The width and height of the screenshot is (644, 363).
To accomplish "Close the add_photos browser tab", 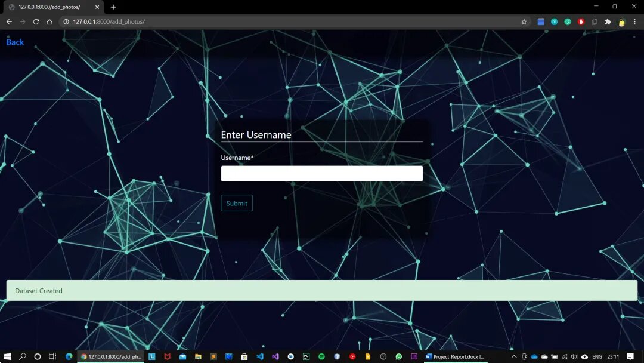I will (97, 7).
